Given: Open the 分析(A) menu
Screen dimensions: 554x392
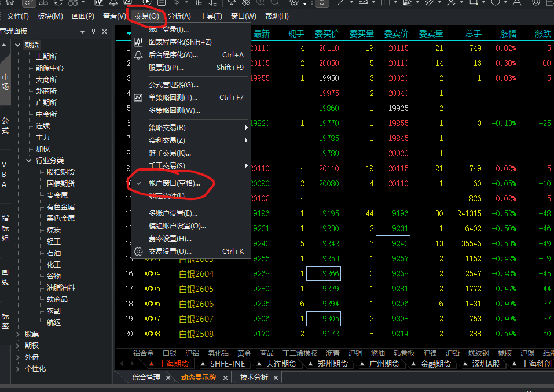Looking at the screenshot, I should tap(179, 16).
